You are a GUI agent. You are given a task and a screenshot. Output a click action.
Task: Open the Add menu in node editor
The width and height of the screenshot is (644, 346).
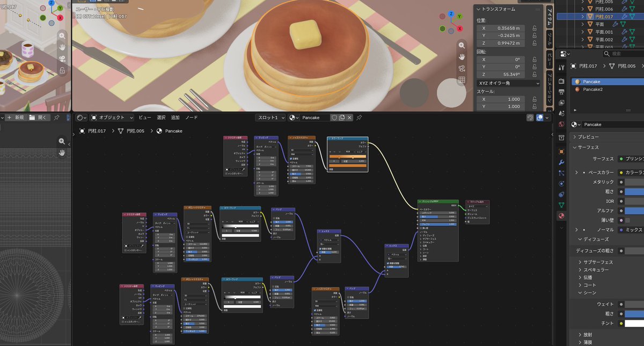pos(175,117)
